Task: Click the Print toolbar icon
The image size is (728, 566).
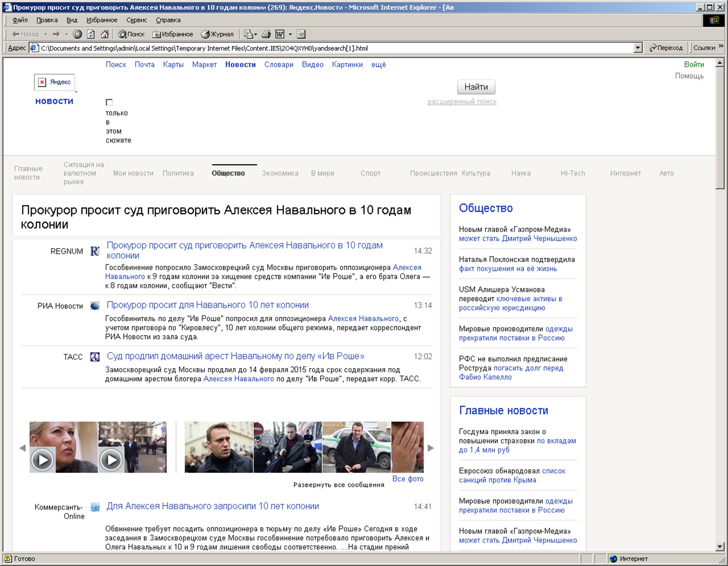Action: click(x=266, y=34)
